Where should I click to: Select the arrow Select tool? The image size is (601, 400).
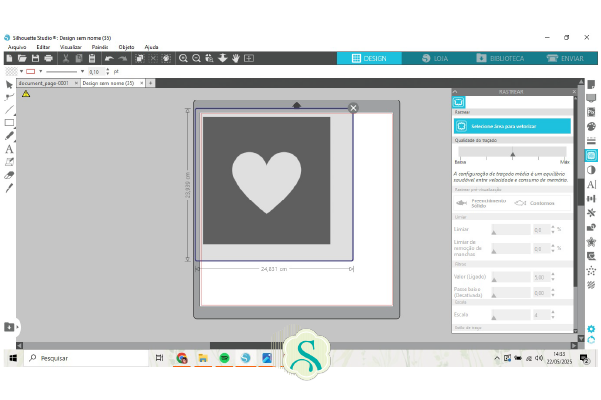tap(9, 84)
